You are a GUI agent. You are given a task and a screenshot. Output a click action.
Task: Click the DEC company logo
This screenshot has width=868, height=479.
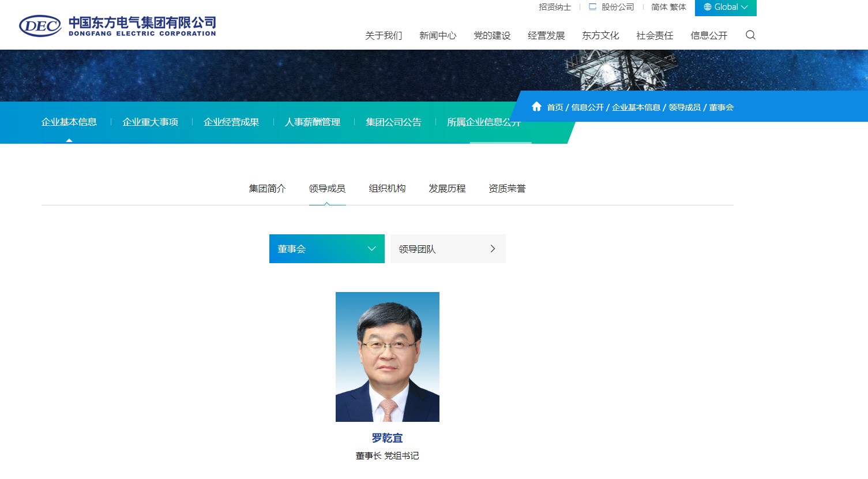click(x=117, y=24)
